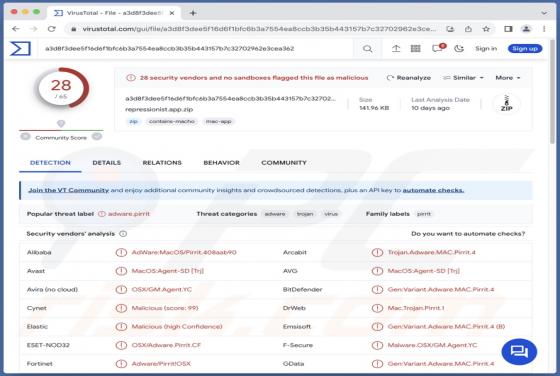Click Join the VT Community link
Viewport: 560px width, 376px height.
(x=69, y=190)
